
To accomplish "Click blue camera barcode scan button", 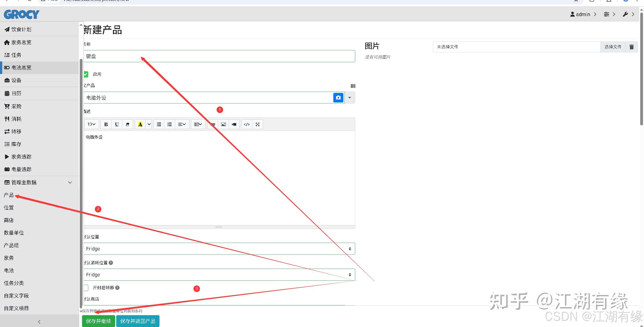I will [x=338, y=98].
